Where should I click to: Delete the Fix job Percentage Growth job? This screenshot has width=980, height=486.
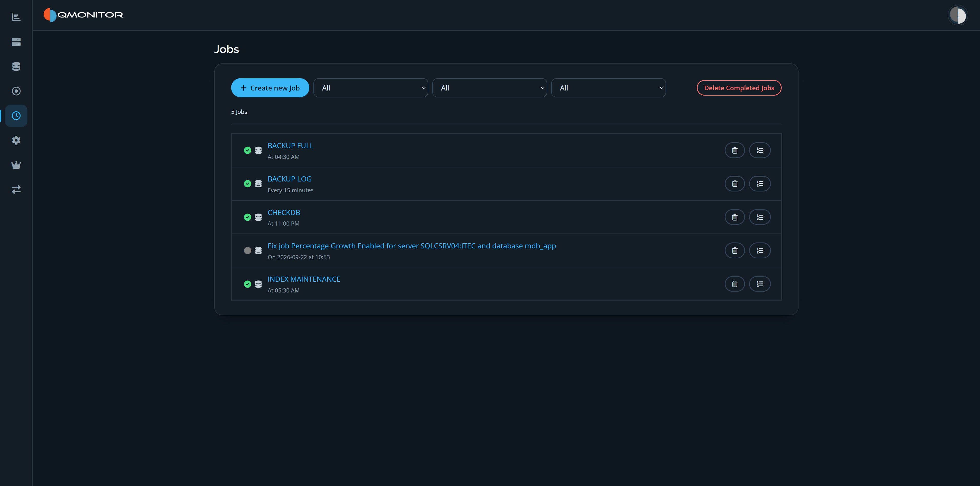coord(735,250)
